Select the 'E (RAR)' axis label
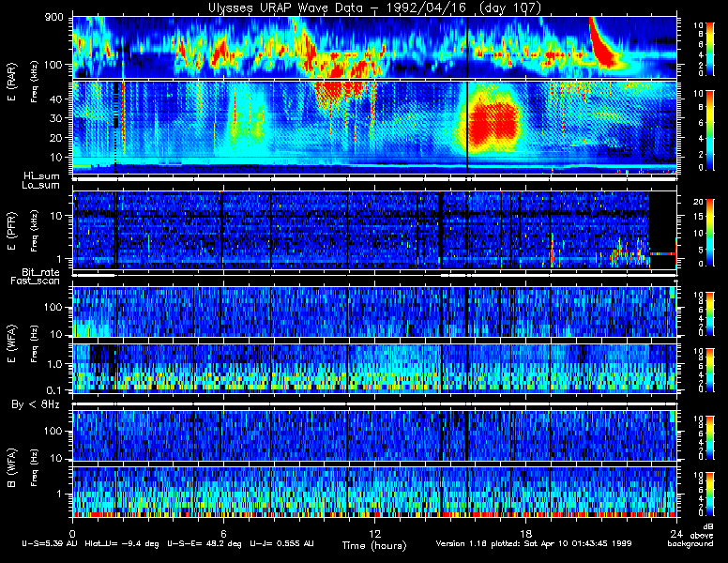Viewport: 728px width, 563px height. tap(11, 82)
